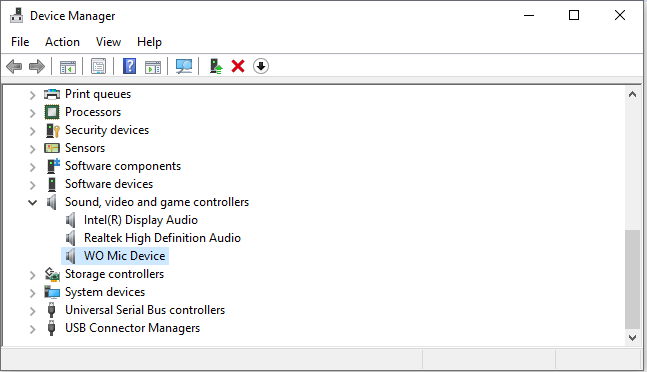
Task: Select Sound, video and game controllers label
Action: click(x=157, y=202)
